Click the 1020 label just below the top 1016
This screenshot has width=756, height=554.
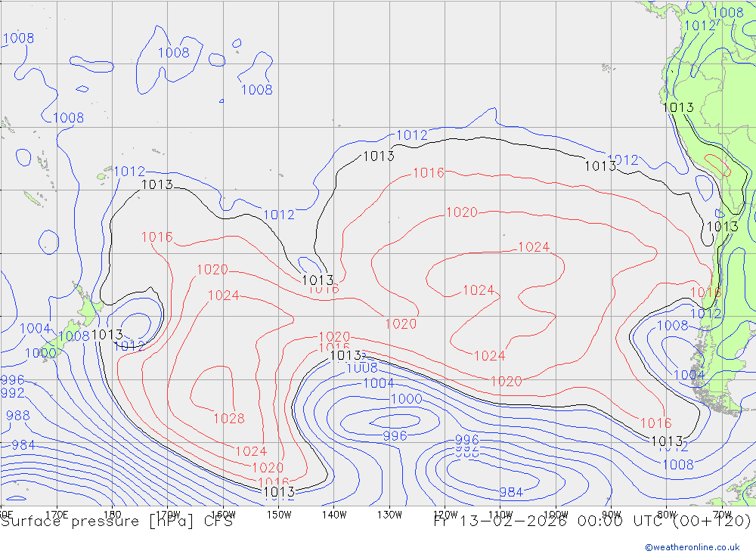[x=461, y=212]
